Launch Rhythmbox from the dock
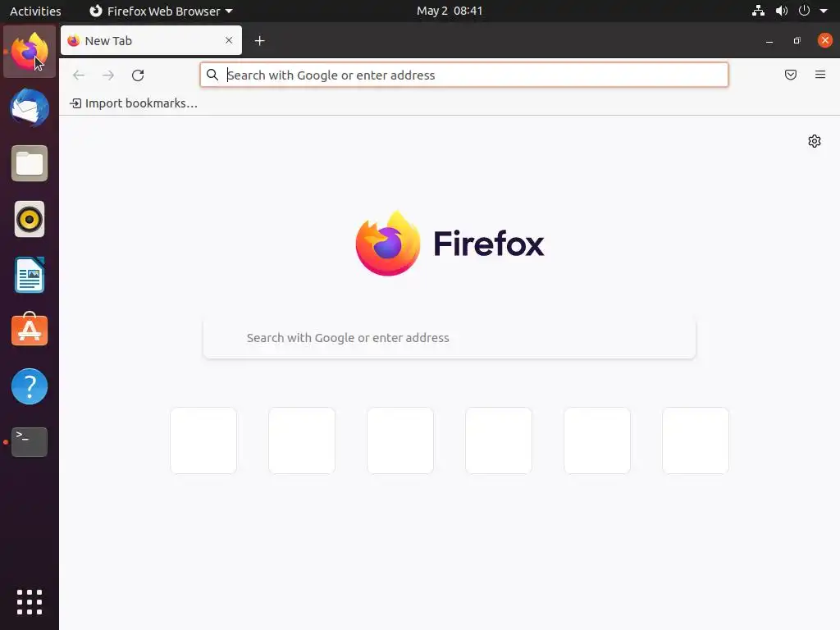 click(30, 219)
